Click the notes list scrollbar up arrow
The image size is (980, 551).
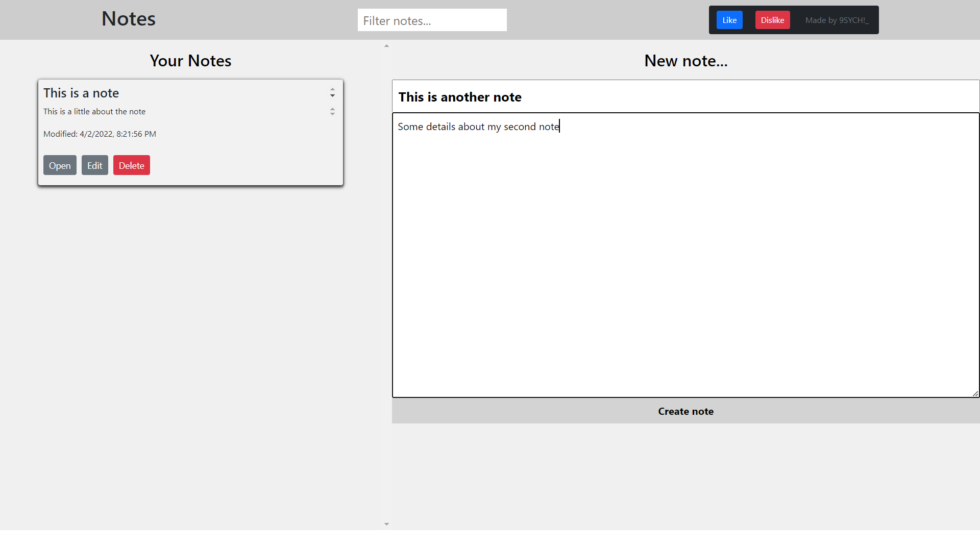coord(386,46)
